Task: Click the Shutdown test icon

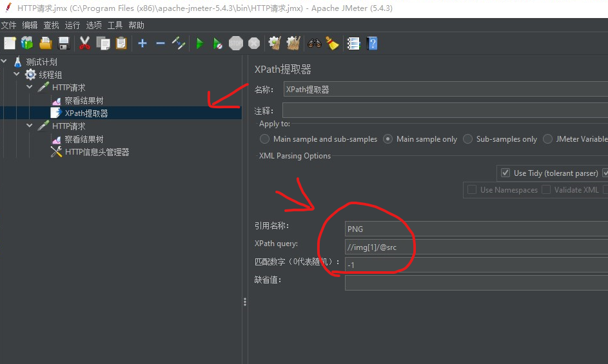Action: click(254, 43)
